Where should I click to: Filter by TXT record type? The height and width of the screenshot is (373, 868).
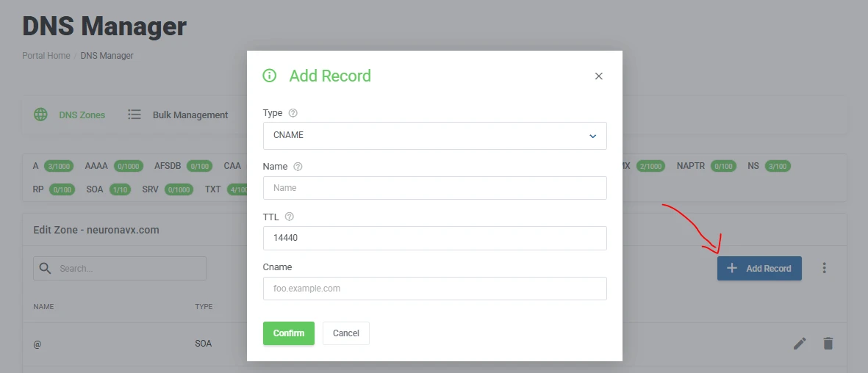coord(212,189)
